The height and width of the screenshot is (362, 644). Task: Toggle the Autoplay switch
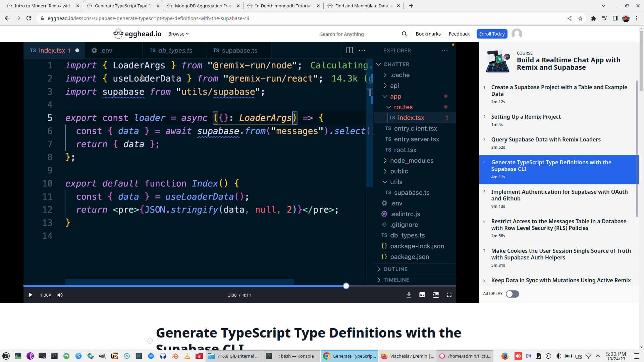512,294
